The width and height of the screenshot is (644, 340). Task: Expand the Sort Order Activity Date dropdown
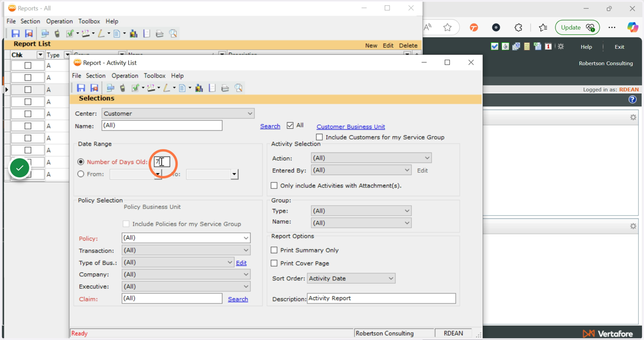coord(351,279)
